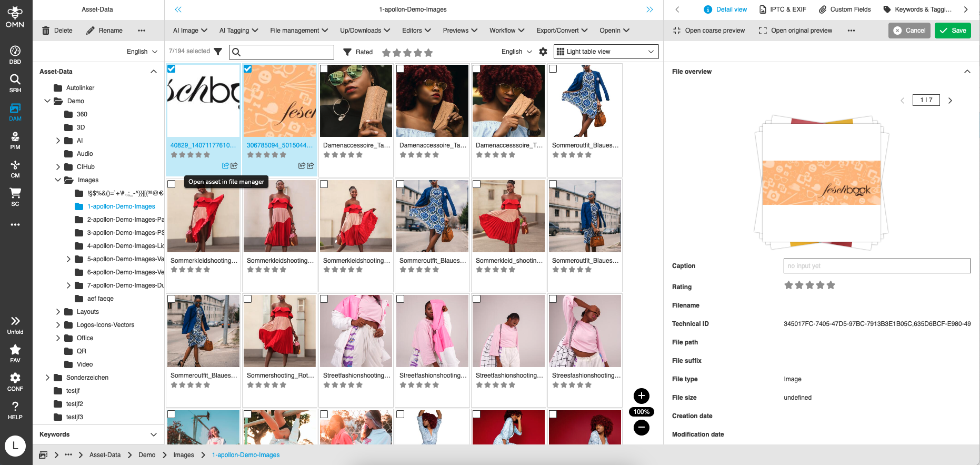The width and height of the screenshot is (980, 465).
Task: Set Rated filter to three stars
Action: point(407,53)
